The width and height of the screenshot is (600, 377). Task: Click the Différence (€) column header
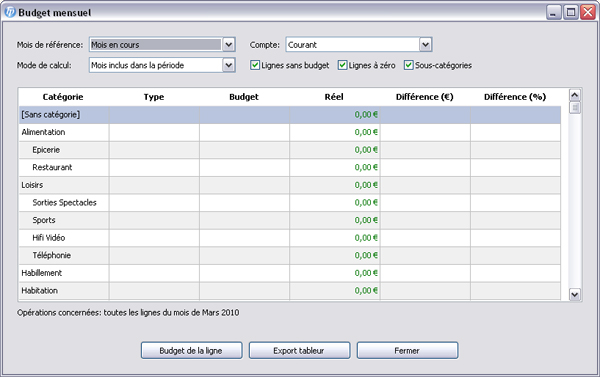(425, 97)
